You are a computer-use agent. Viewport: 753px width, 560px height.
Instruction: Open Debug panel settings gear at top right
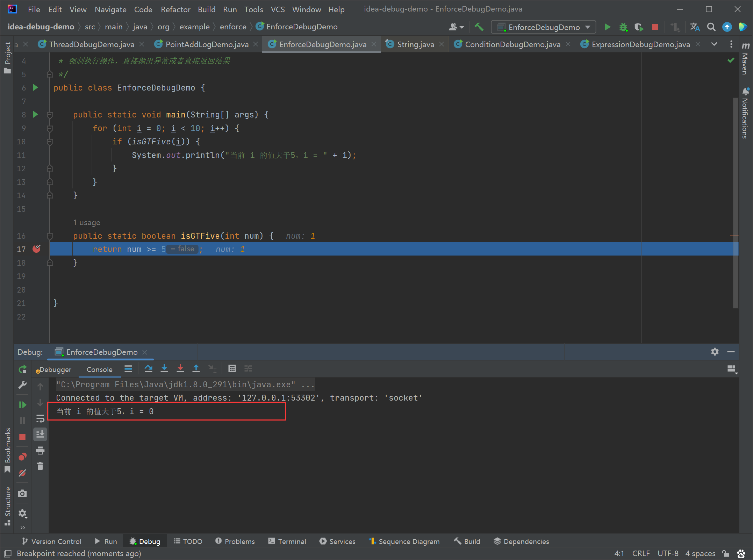715,352
